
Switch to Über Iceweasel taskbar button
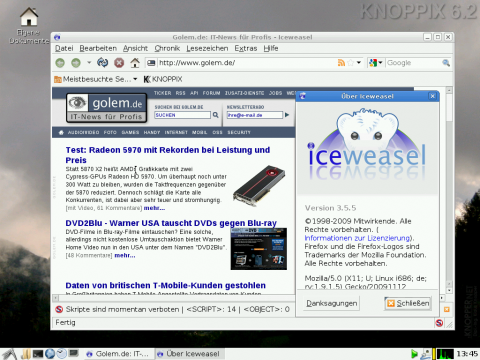click(189, 354)
